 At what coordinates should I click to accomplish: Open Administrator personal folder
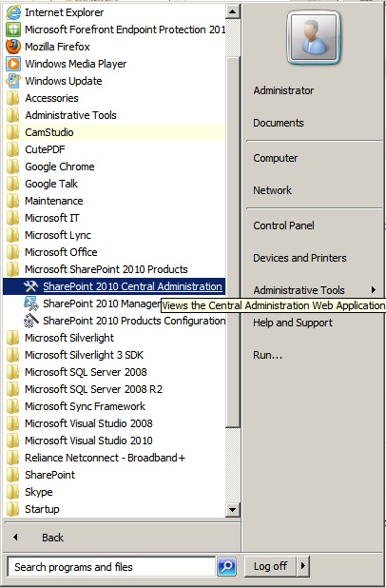pyautogui.click(x=283, y=90)
